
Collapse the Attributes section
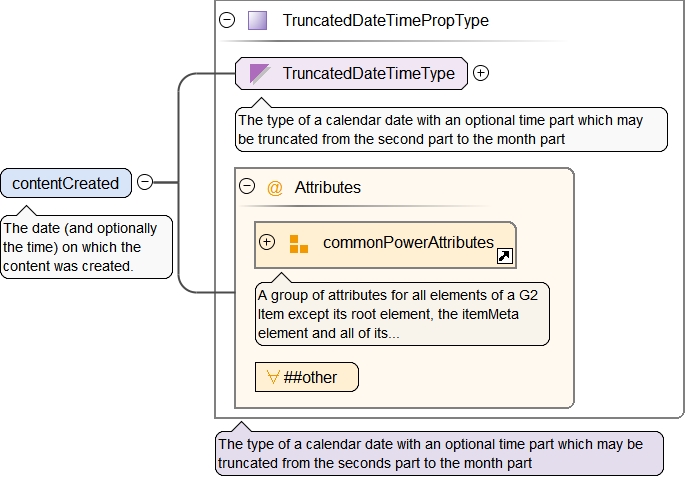coord(248,187)
